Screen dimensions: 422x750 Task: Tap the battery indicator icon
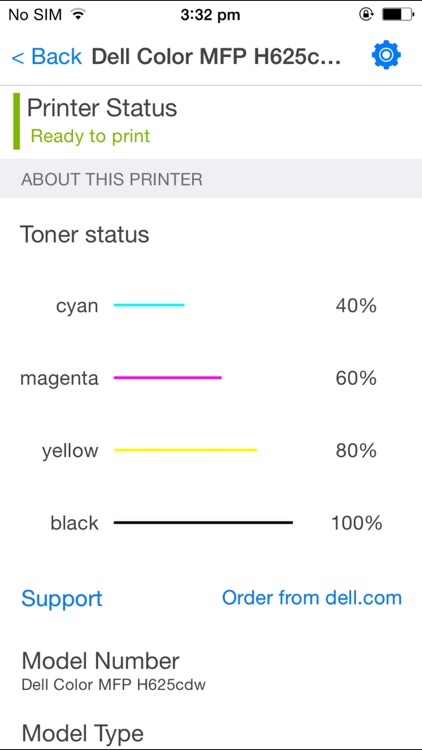399,15
